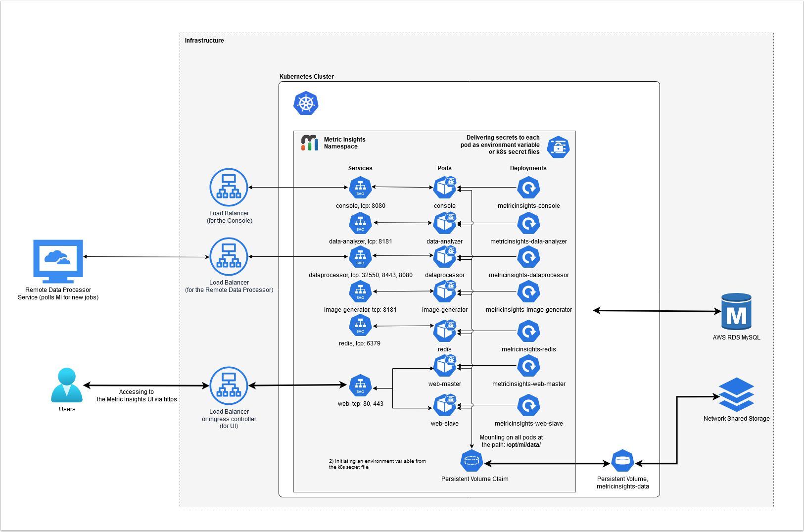Click the Network Shared Storage layers icon
The image size is (804, 532).
736,394
